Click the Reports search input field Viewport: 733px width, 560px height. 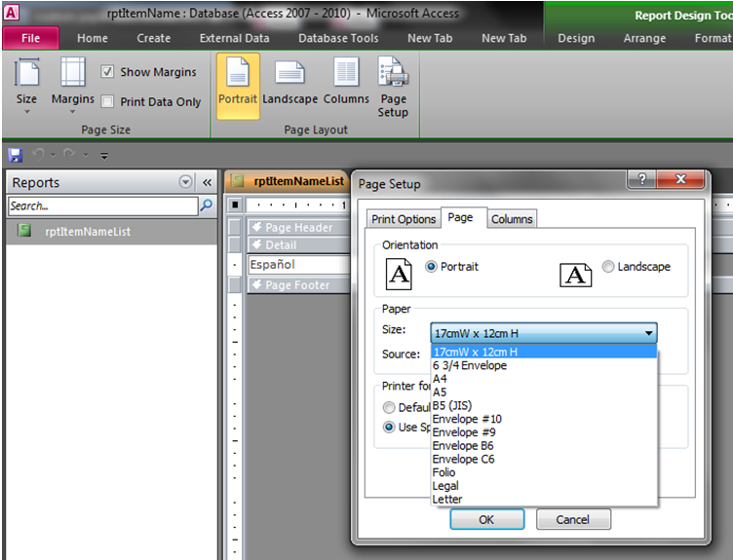coord(103,205)
